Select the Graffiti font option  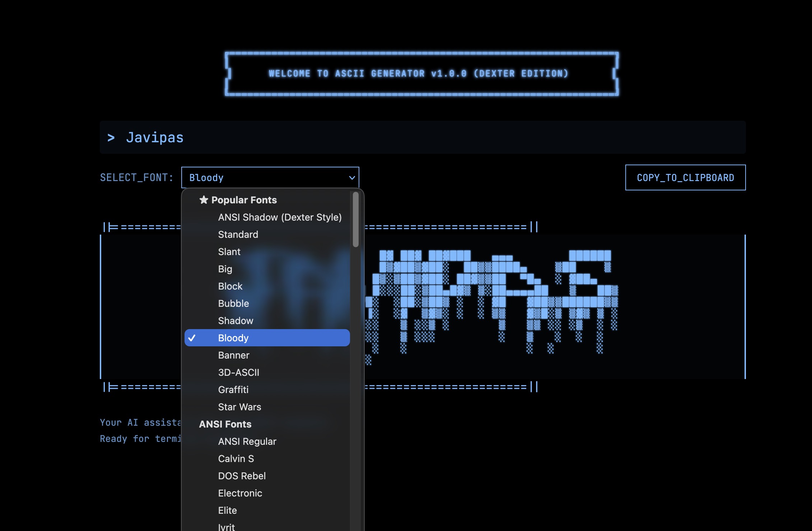(233, 390)
